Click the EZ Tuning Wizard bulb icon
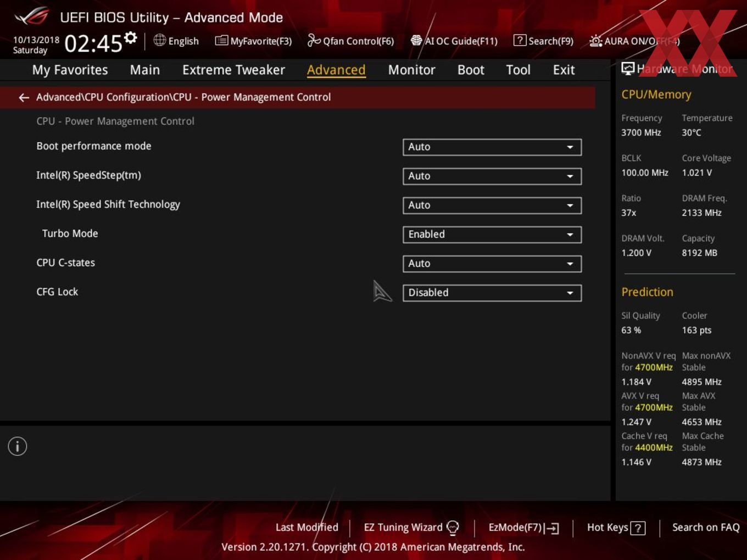 [x=453, y=528]
